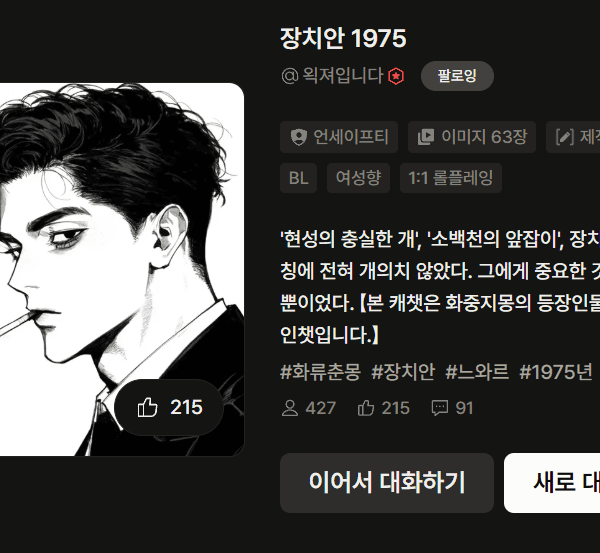Toggle the 팔로잉 follow button
Image resolution: width=600 pixels, height=553 pixels.
point(457,76)
